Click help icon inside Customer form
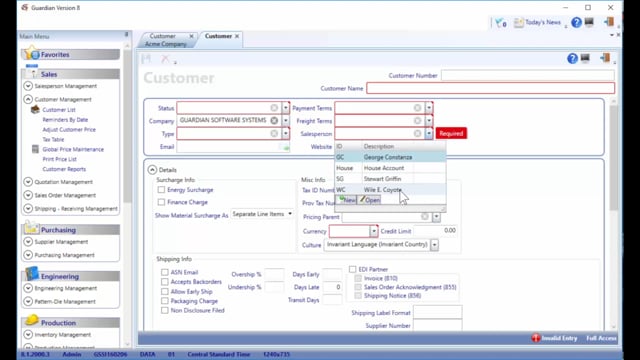 [572, 59]
